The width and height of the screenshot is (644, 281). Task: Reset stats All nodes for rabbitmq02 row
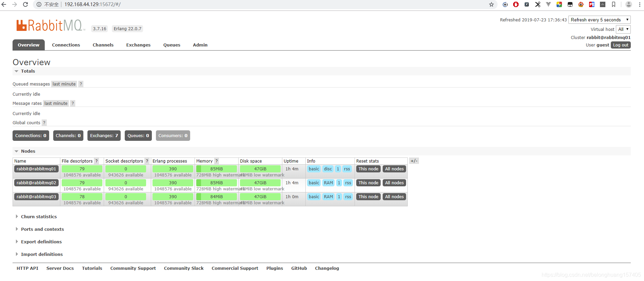click(394, 183)
